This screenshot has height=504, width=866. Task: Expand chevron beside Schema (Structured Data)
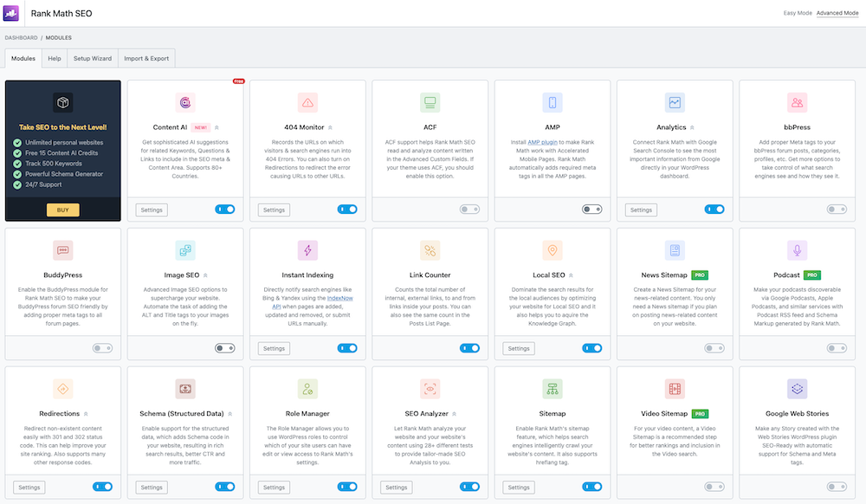(x=230, y=414)
